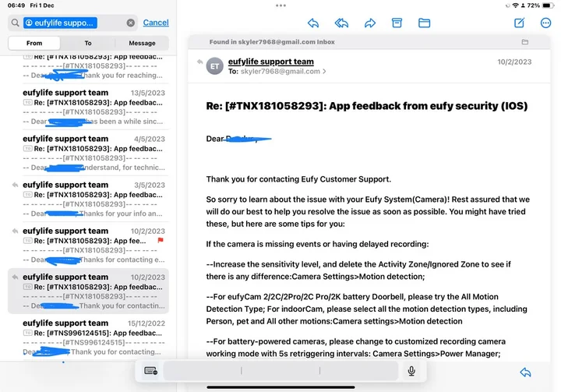Click the time 06:49 in status bar
Screen dimensions: 561x392
pos(16,5)
